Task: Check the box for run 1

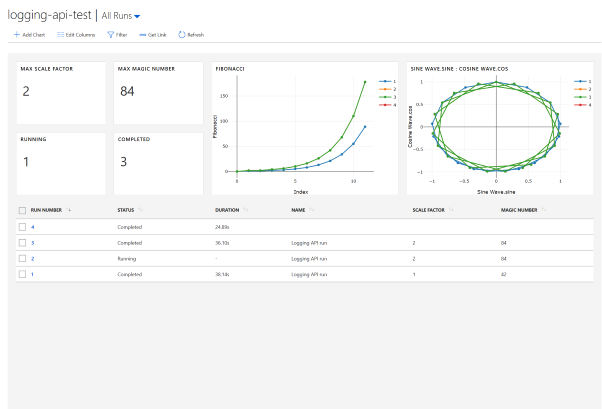Action: 22,273
